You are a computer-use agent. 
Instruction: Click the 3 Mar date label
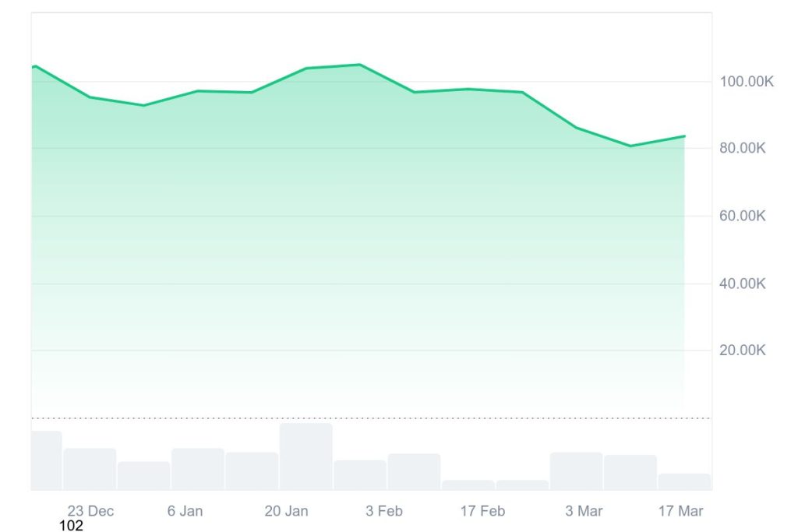pyautogui.click(x=584, y=511)
